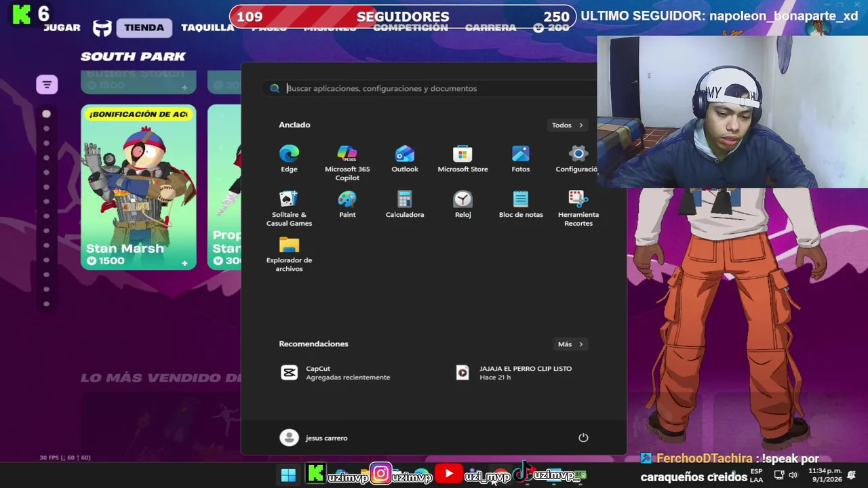The width and height of the screenshot is (868, 488).
Task: Click the Stan Marsh 1500 price
Action: 106,261
